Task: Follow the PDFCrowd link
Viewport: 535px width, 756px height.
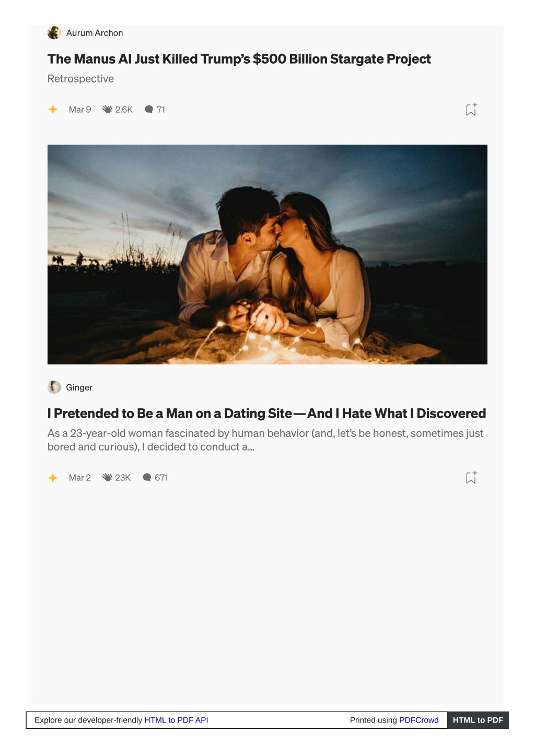Action: [x=419, y=720]
